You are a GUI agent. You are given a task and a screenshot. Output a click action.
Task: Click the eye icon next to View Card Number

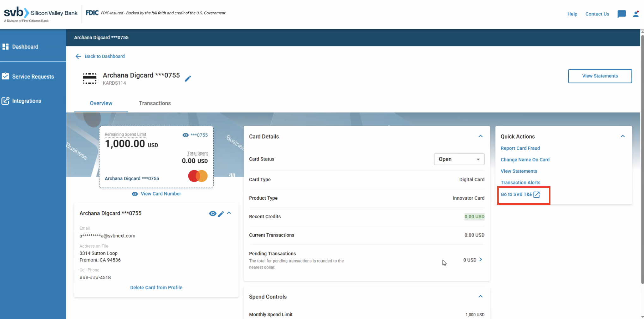point(135,194)
